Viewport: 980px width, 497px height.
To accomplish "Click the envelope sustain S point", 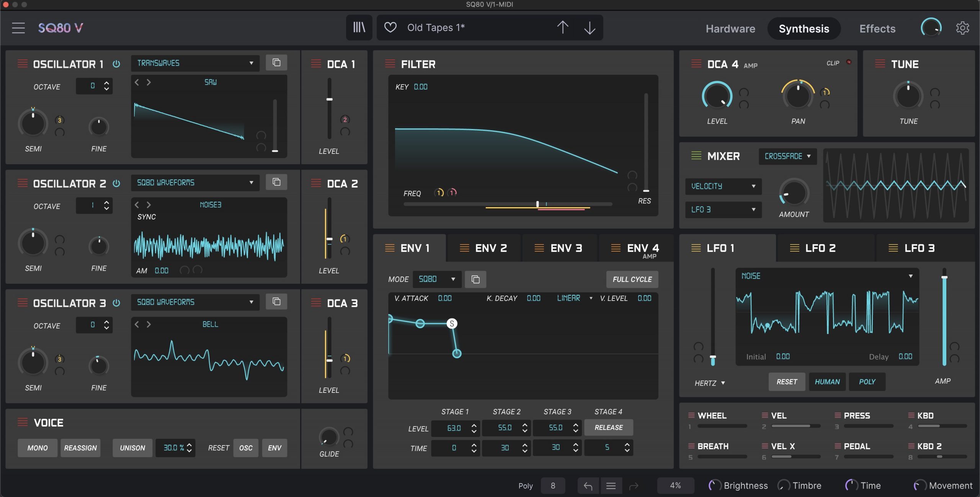I will (x=452, y=324).
